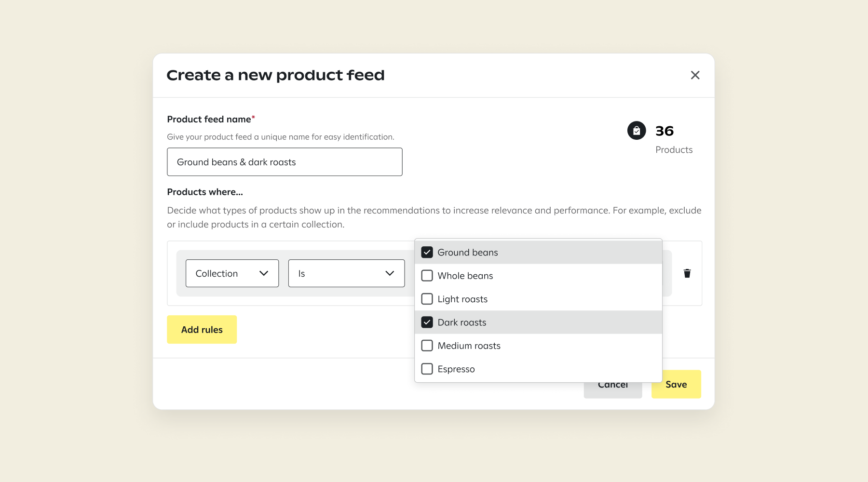Screen dimensions: 868x482
Task: Click the Collection dropdown chevron arrow
Action: click(264, 273)
